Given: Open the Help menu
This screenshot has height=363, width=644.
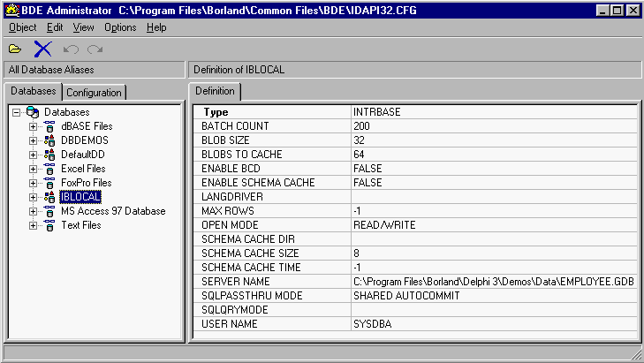Looking at the screenshot, I should coord(156,27).
